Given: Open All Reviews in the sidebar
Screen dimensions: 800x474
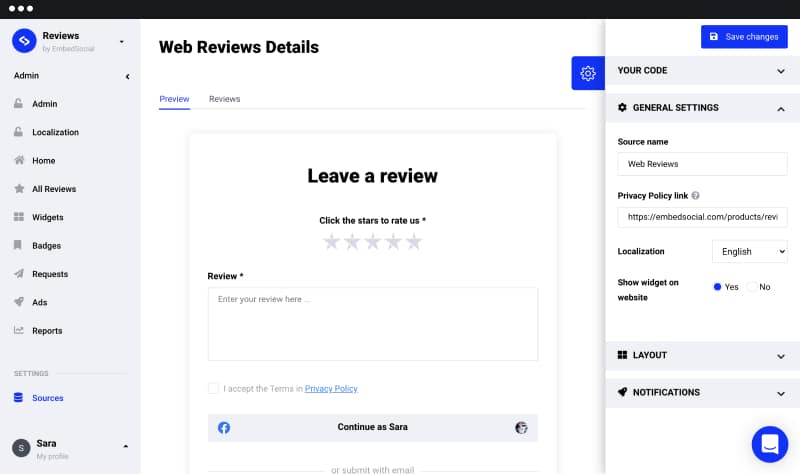Looking at the screenshot, I should 54,189.
